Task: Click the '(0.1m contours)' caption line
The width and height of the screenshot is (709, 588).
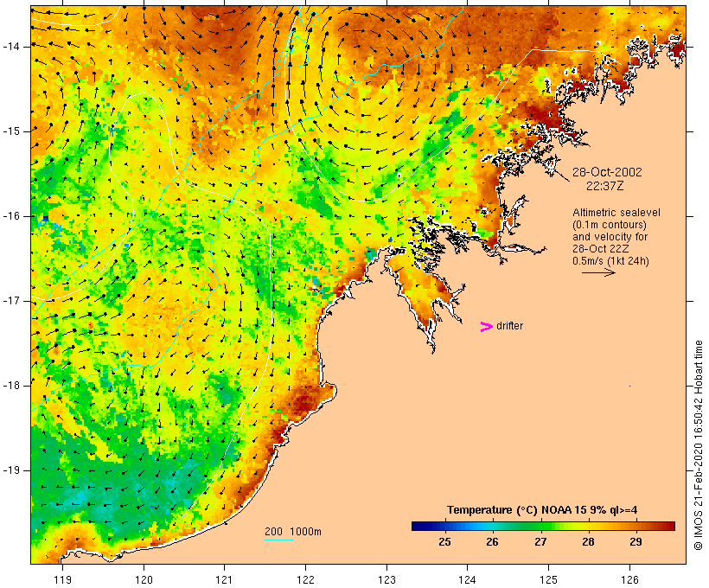Action: pos(610,225)
